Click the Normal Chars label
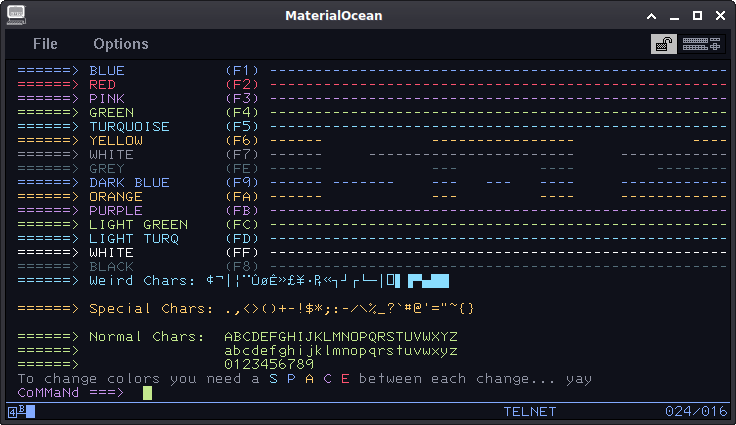 (x=147, y=337)
